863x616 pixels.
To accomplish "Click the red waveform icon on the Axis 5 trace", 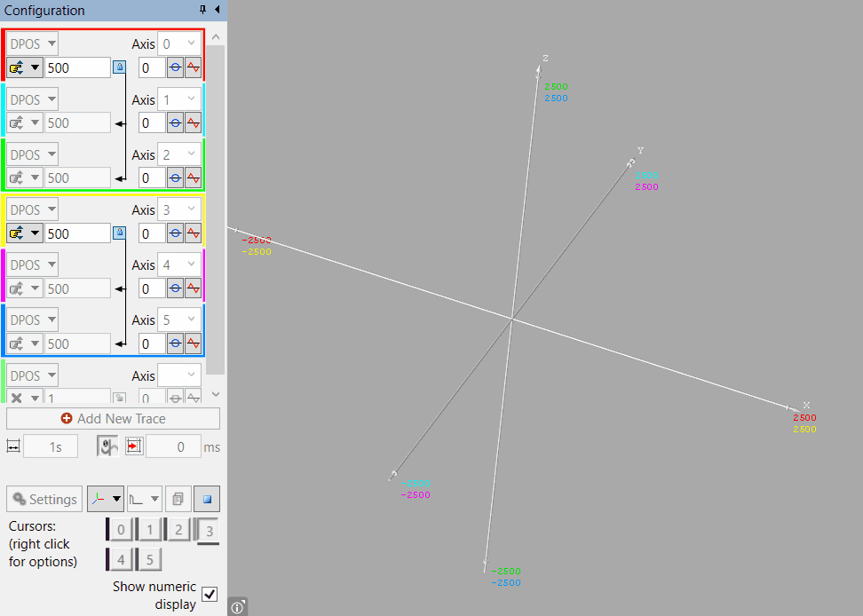I will pyautogui.click(x=194, y=344).
